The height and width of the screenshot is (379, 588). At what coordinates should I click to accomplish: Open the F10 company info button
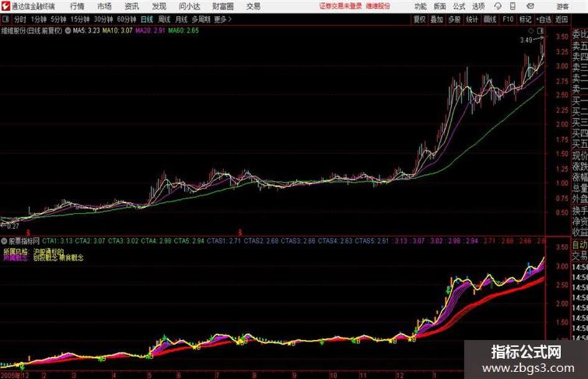(x=508, y=19)
